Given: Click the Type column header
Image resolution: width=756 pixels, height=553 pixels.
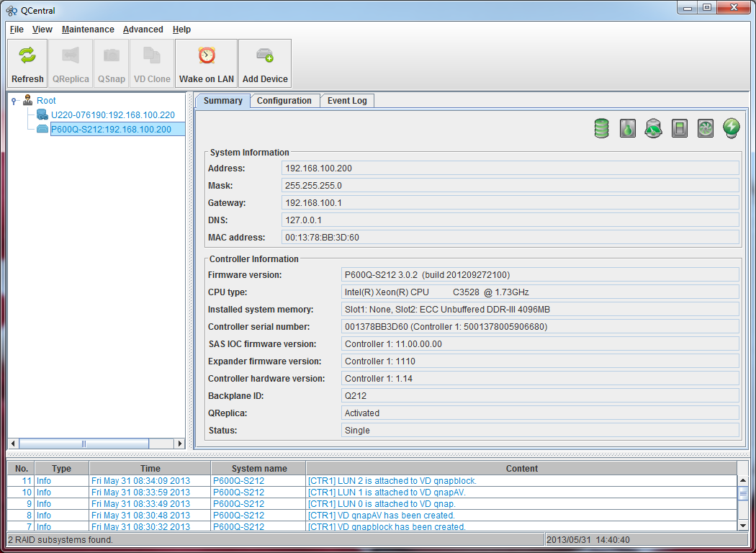Looking at the screenshot, I should [x=62, y=469].
